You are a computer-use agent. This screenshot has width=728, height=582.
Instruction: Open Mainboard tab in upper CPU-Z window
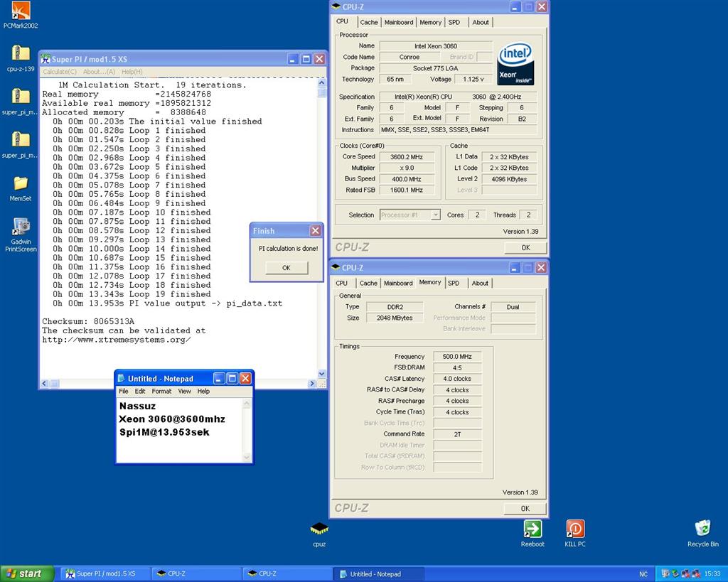click(398, 22)
